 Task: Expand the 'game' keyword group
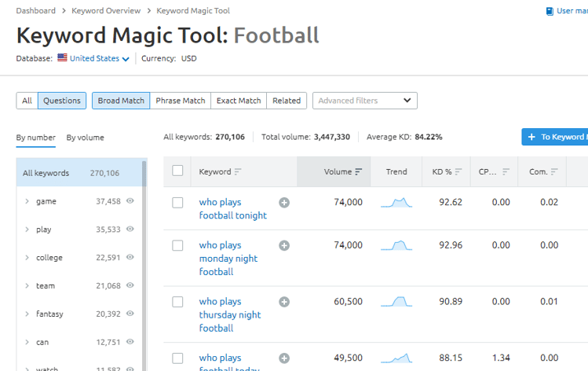point(27,201)
